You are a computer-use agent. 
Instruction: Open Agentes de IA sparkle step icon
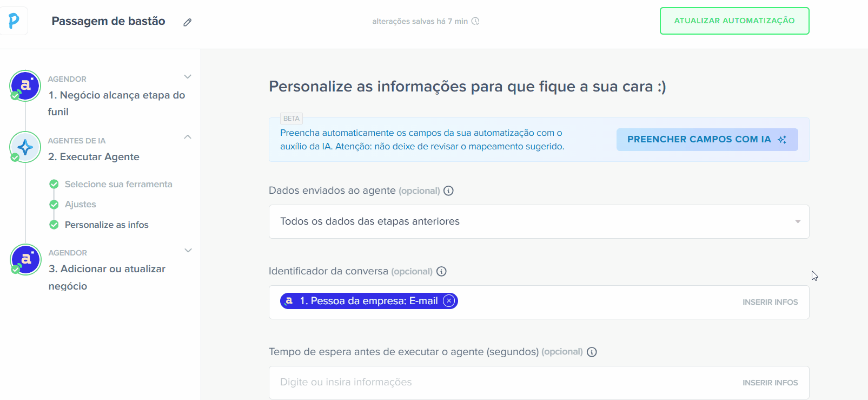click(25, 147)
